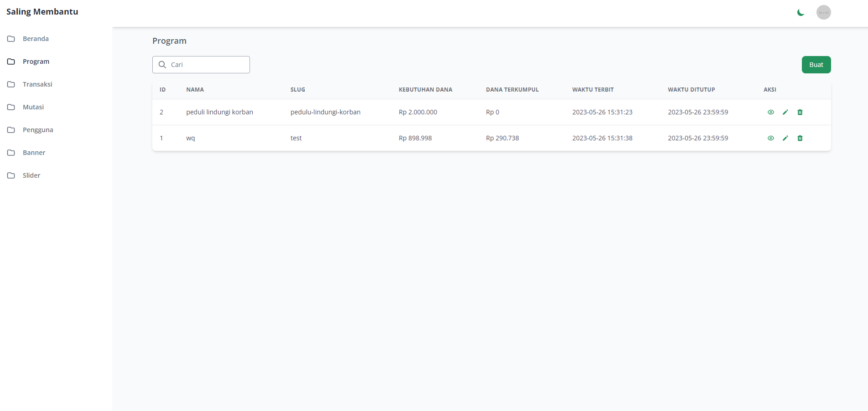868x411 pixels.
Task: Open the Transaksi section in sidebar
Action: [x=37, y=84]
